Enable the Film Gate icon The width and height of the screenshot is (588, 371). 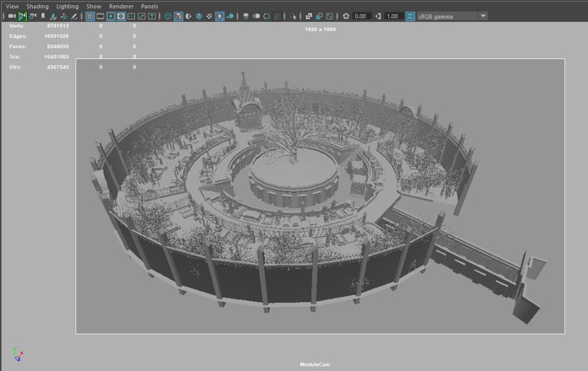(101, 16)
